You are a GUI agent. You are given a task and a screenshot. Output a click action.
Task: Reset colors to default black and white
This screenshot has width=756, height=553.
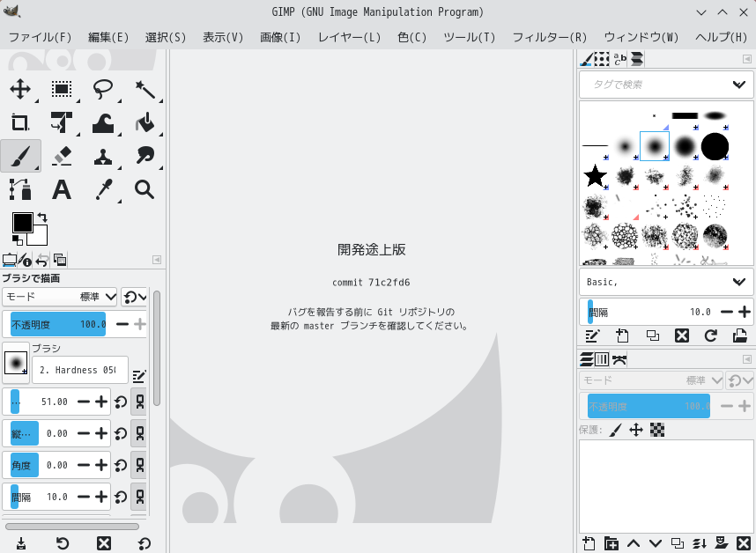(x=18, y=240)
